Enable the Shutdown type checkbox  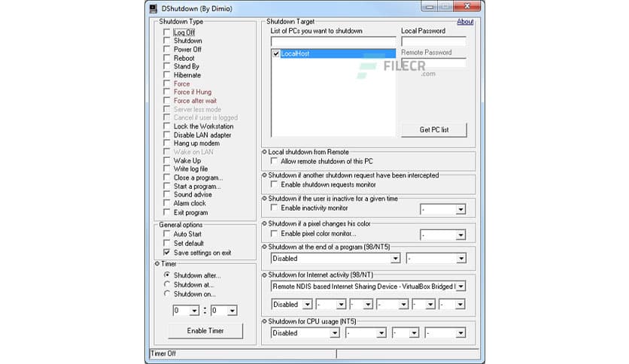point(167,41)
